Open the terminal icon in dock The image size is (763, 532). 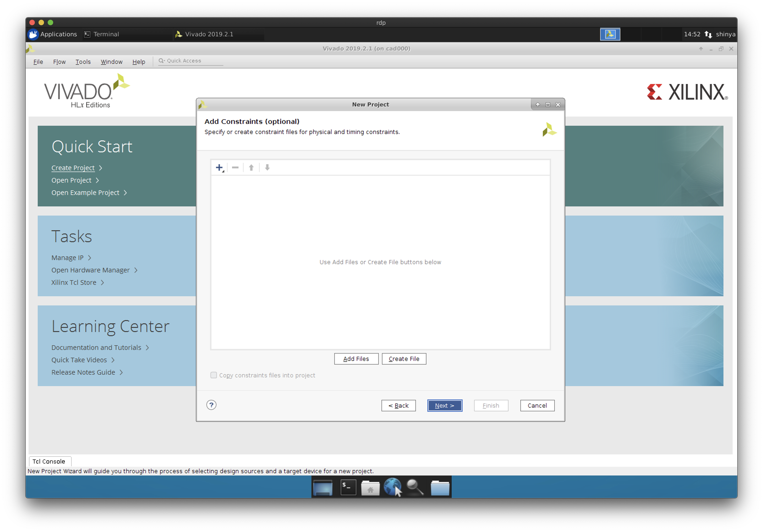click(x=348, y=488)
